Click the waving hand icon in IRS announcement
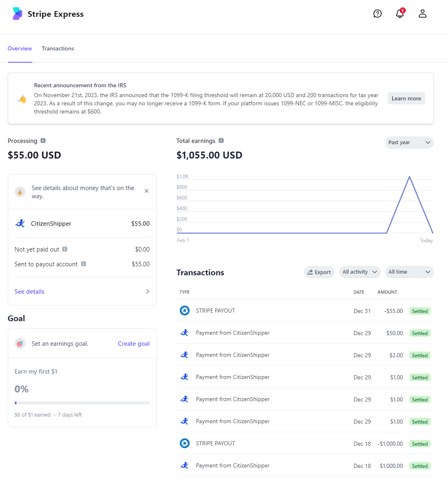Viewport: 448px width, 483px height. coord(22,99)
